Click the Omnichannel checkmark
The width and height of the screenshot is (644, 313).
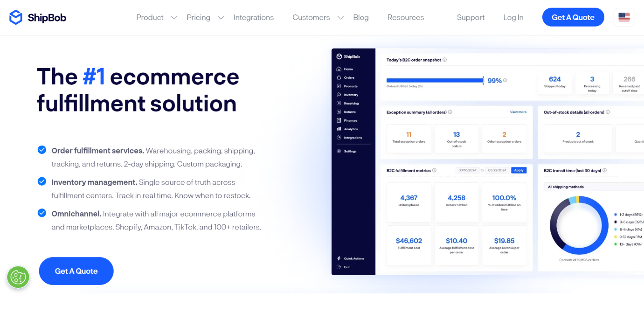click(x=42, y=213)
